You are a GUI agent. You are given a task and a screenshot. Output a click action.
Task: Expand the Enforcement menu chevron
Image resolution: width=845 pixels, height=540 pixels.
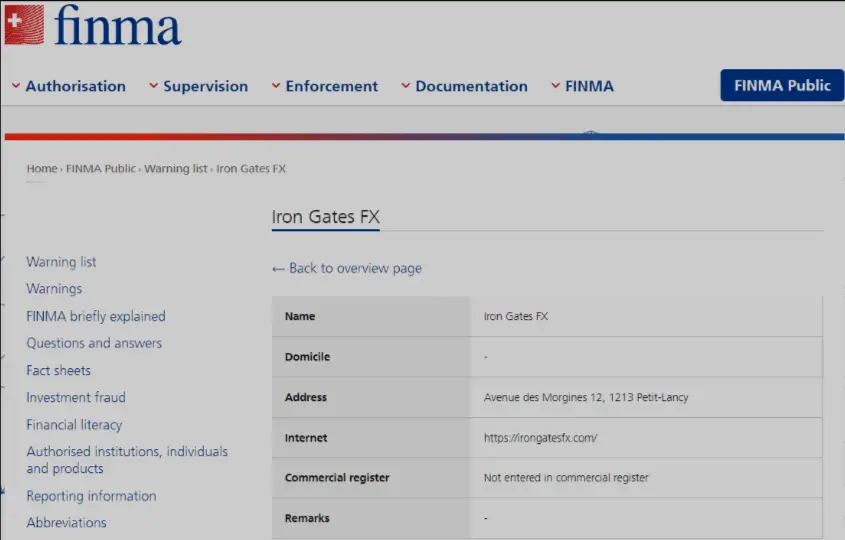point(276,86)
